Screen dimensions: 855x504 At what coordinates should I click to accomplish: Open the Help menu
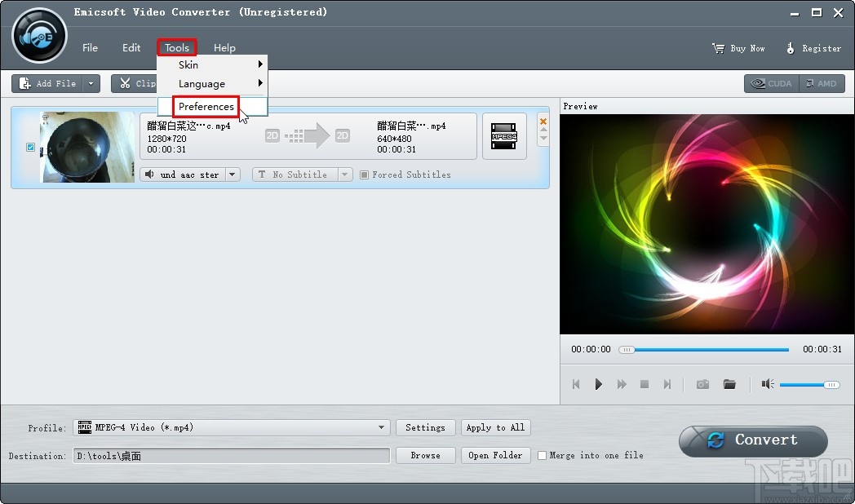pyautogui.click(x=224, y=48)
